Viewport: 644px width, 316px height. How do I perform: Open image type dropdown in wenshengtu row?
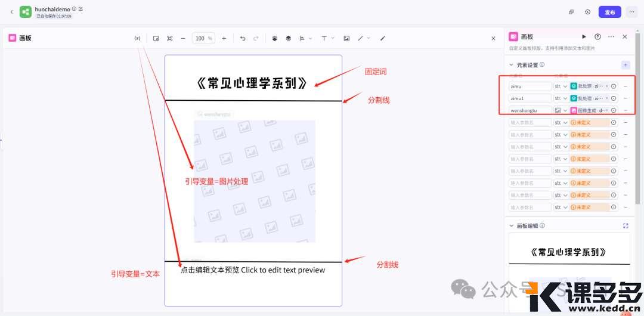coord(561,110)
